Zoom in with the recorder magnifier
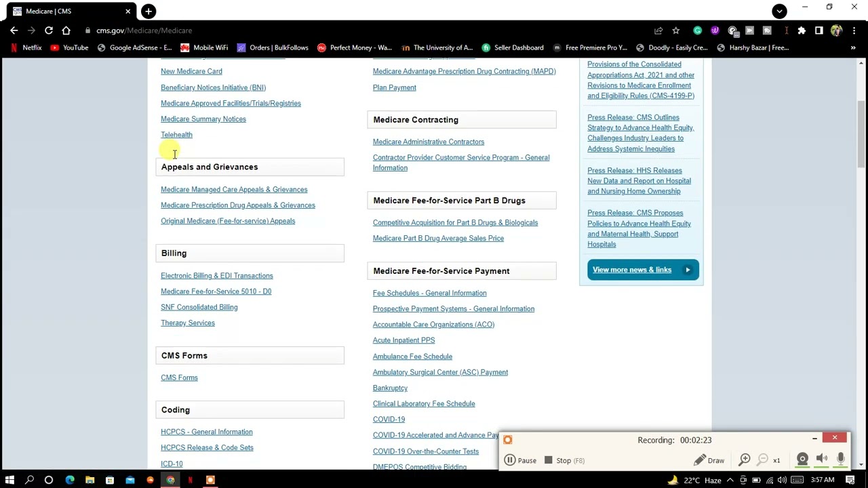This screenshot has width=868, height=488. click(x=745, y=461)
